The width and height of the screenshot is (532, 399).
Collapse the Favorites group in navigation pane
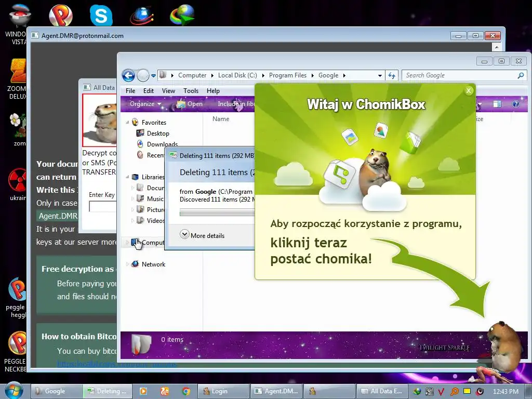pos(128,122)
